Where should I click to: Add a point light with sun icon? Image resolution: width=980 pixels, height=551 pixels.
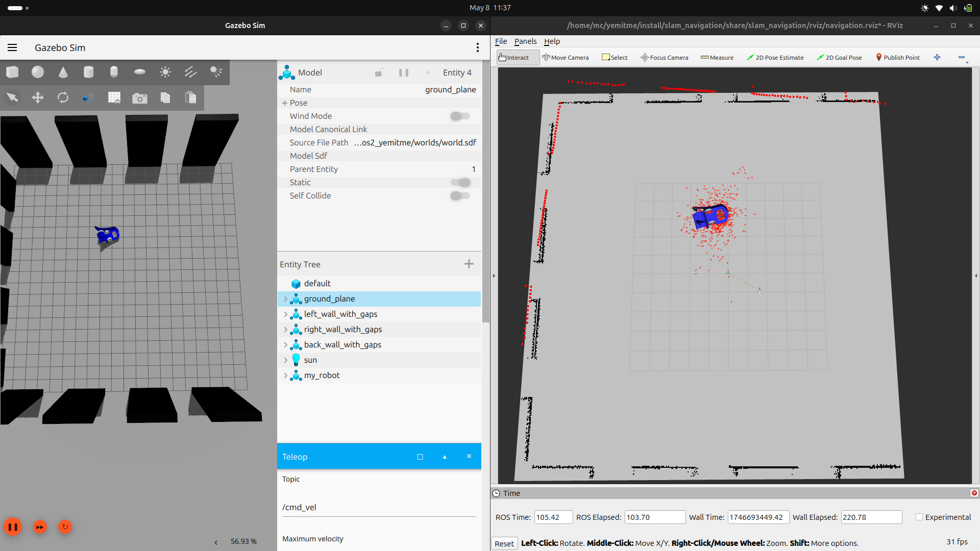point(165,72)
